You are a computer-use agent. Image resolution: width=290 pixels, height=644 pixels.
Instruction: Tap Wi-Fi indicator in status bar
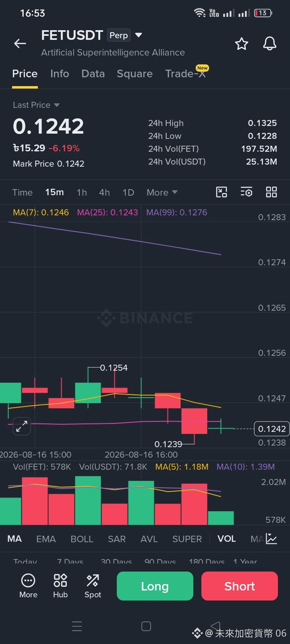200,13
